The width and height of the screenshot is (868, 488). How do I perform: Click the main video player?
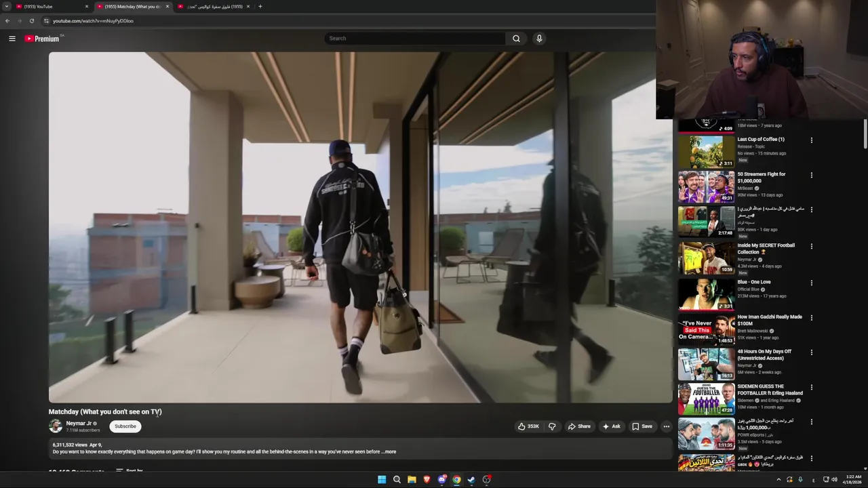(360, 227)
